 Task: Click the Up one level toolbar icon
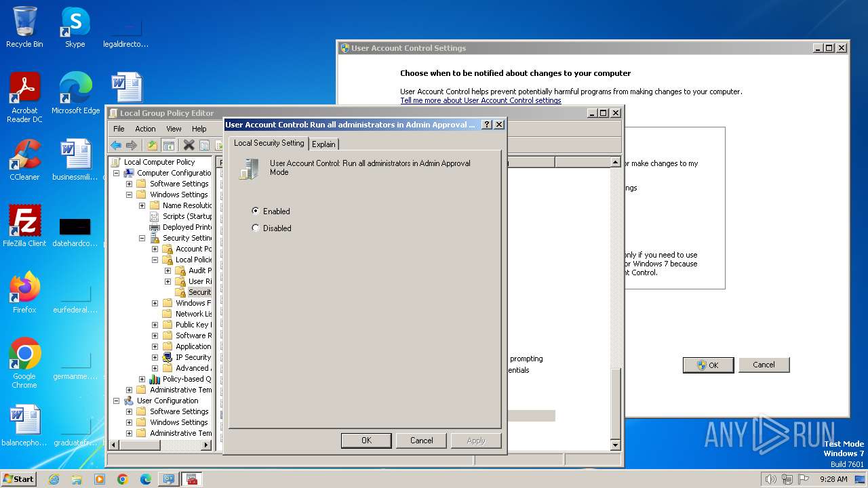(x=153, y=145)
